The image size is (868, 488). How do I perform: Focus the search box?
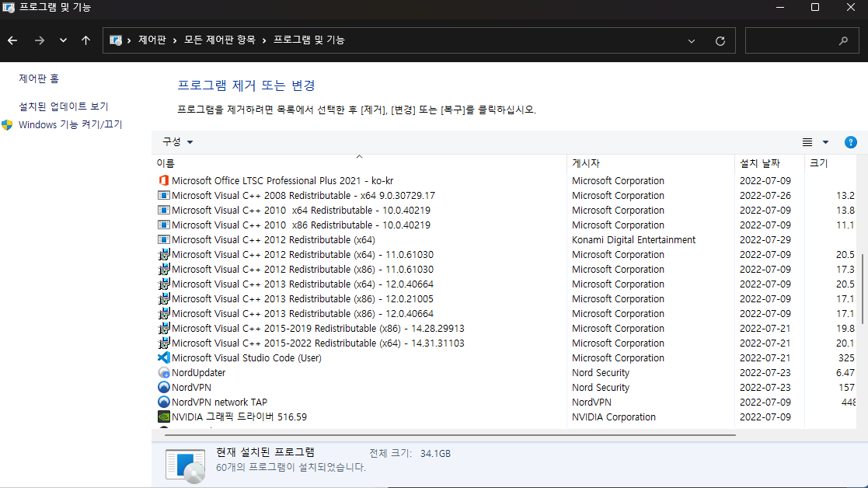tap(802, 40)
